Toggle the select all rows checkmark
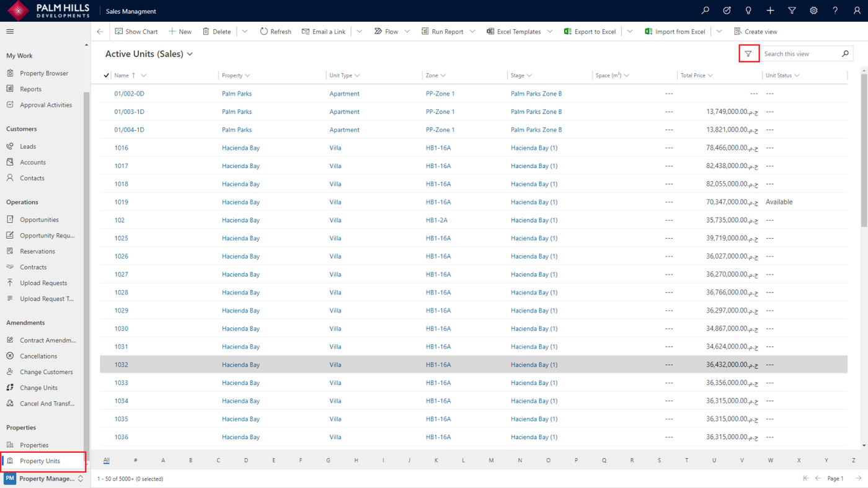 click(106, 76)
